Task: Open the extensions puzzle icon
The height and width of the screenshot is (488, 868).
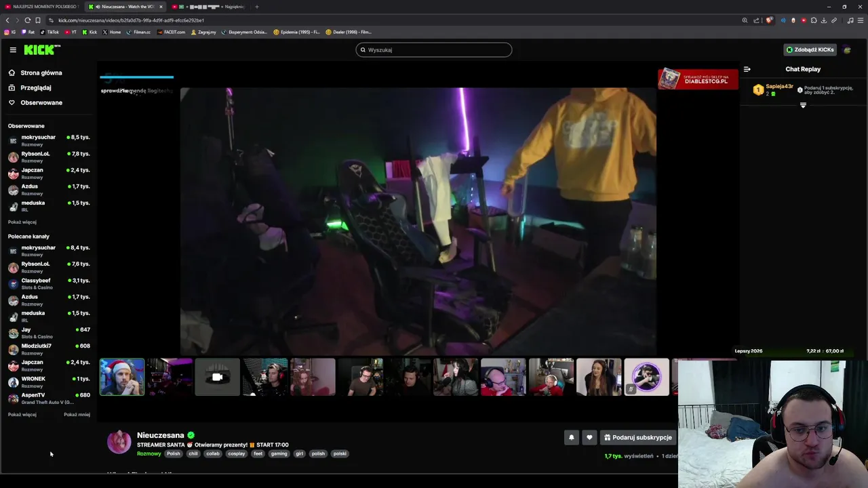Action: (814, 20)
